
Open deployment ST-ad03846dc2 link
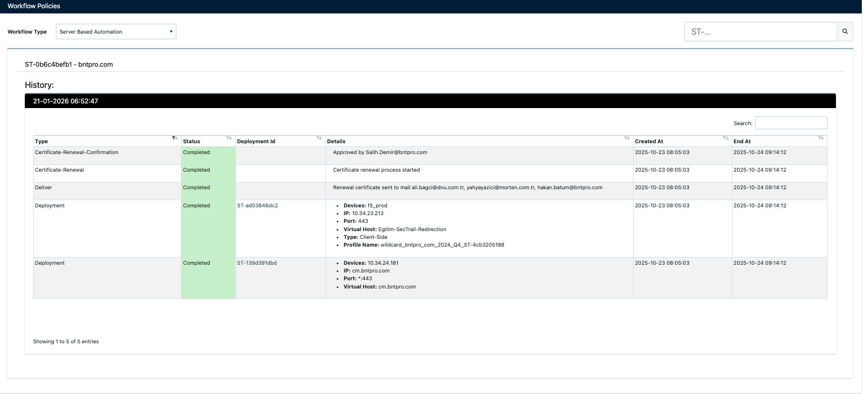(x=257, y=205)
